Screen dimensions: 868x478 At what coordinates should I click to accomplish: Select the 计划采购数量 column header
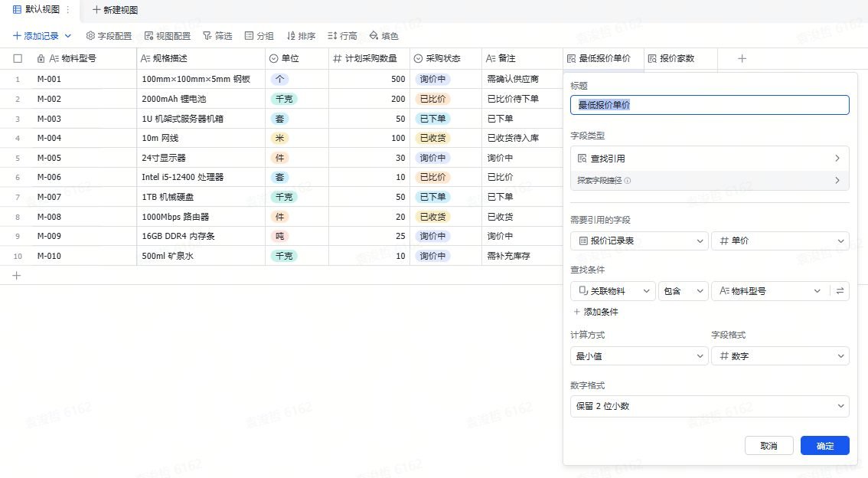click(369, 58)
